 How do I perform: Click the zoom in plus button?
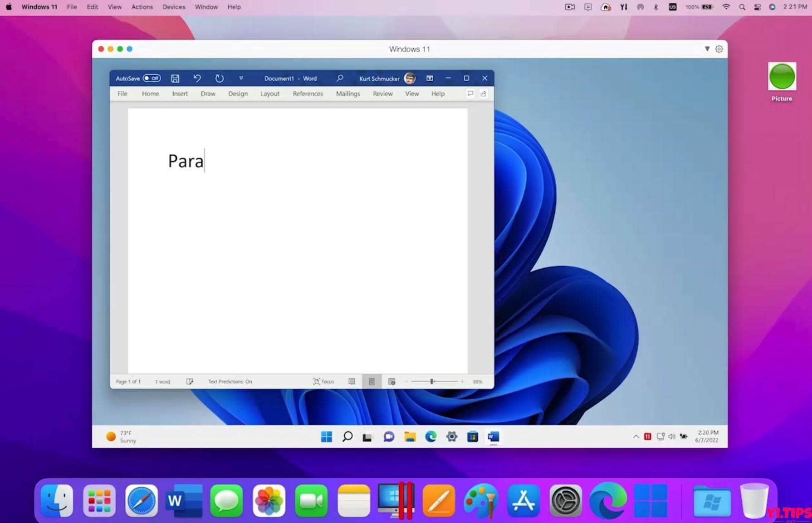pyautogui.click(x=462, y=381)
